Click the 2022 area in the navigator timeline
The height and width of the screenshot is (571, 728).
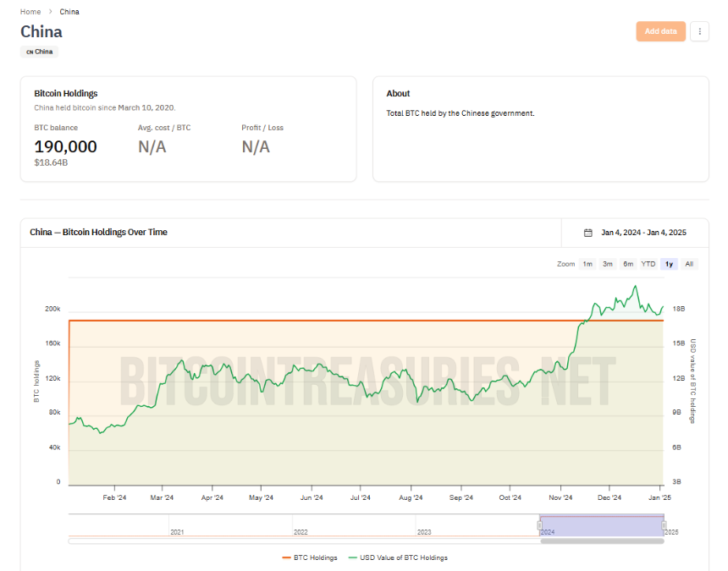point(353,525)
